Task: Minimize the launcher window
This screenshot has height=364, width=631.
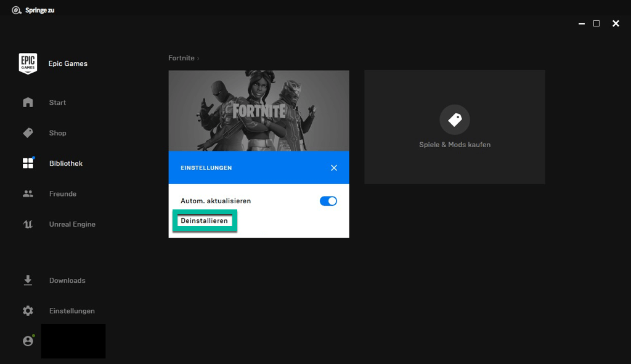Action: tap(582, 24)
